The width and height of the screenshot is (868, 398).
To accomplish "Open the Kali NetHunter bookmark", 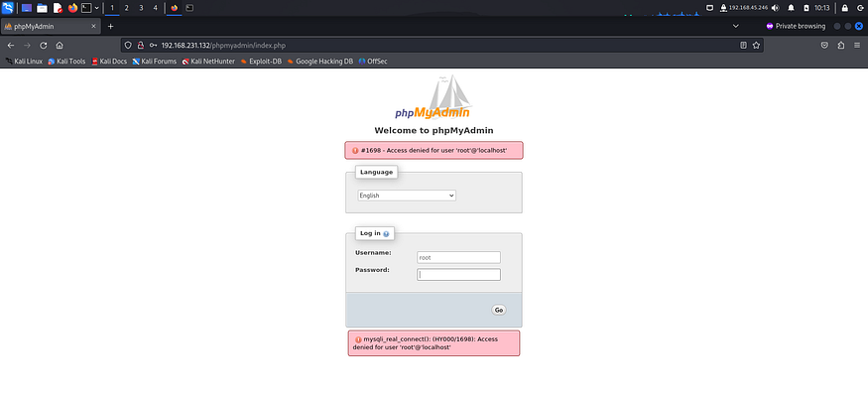I will click(x=208, y=62).
